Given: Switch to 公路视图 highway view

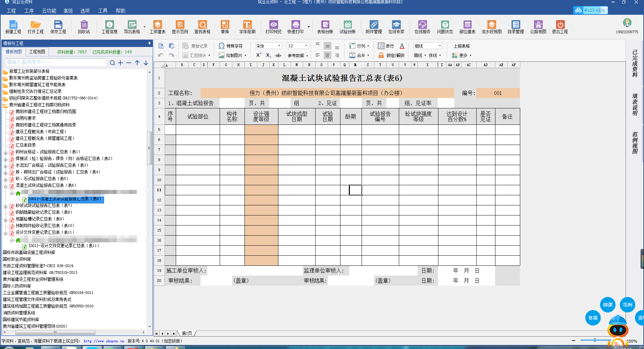Looking at the screenshot, I should pos(538,27).
